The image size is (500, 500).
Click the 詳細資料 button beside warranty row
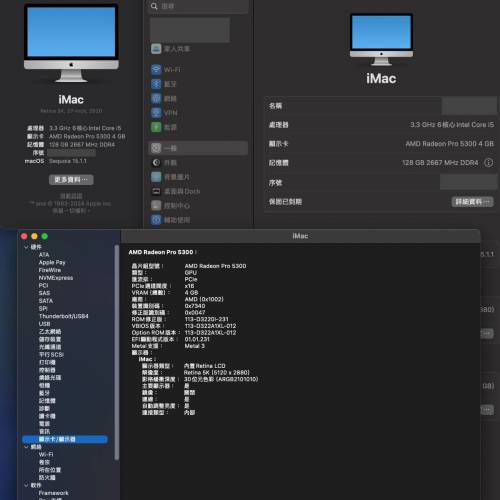tap(472, 202)
